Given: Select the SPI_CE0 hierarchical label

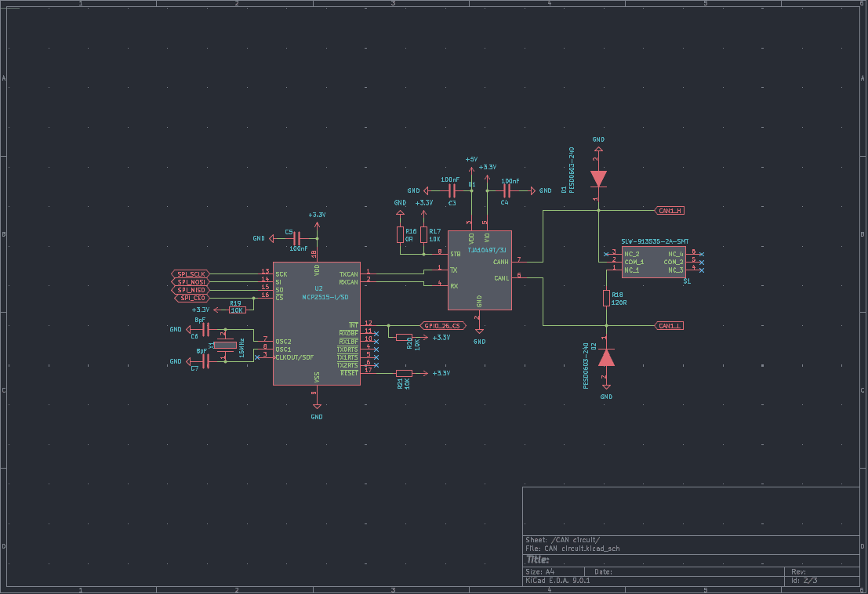Looking at the screenshot, I should point(191,298).
